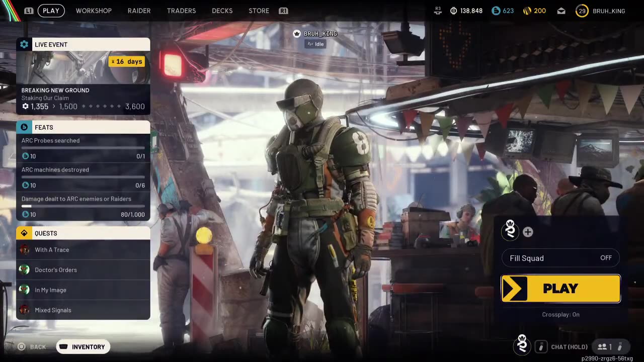Click the gold raider token icon by 200
The image size is (644, 362).
527,11
